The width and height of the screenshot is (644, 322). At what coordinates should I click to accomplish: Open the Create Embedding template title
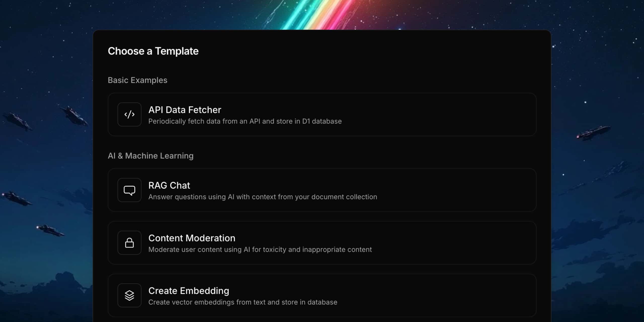point(189,291)
